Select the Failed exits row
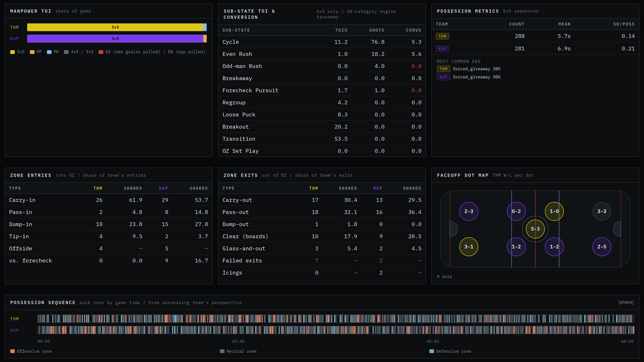This screenshot has width=644, height=362. point(322,260)
